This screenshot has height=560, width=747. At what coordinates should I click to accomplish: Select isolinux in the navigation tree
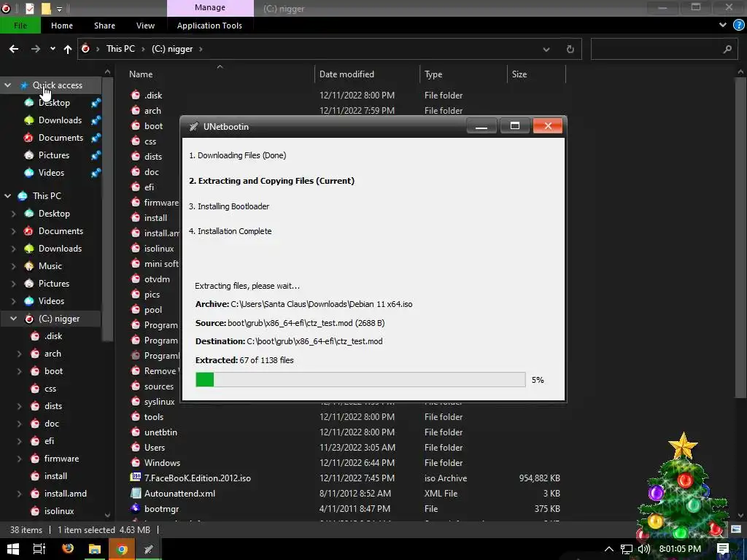point(59,511)
